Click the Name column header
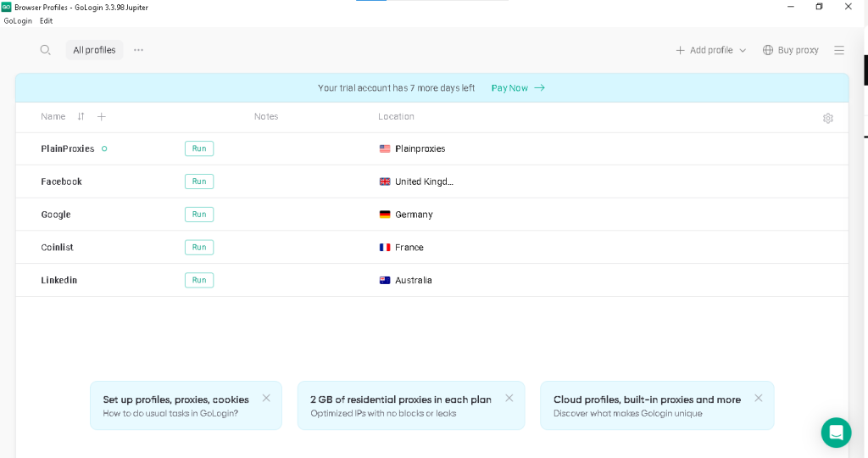This screenshot has height=458, width=868. [53, 116]
